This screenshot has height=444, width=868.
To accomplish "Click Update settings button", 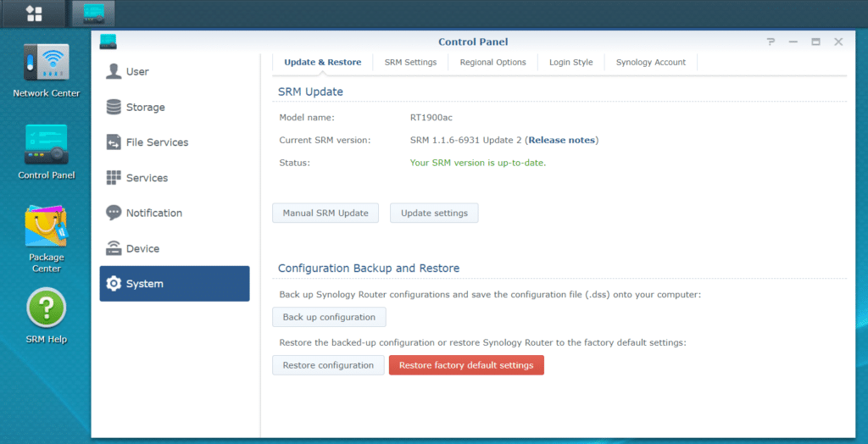I will coord(434,214).
